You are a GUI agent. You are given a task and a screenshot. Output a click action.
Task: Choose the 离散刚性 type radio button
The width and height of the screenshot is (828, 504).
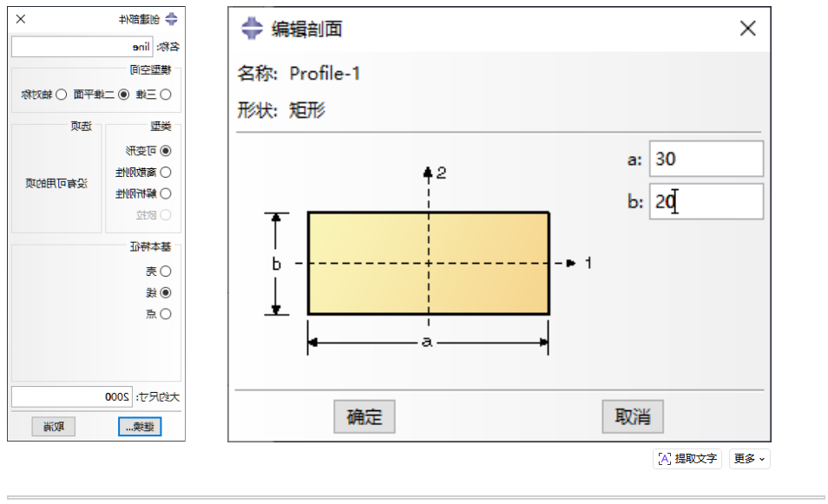pos(166,172)
